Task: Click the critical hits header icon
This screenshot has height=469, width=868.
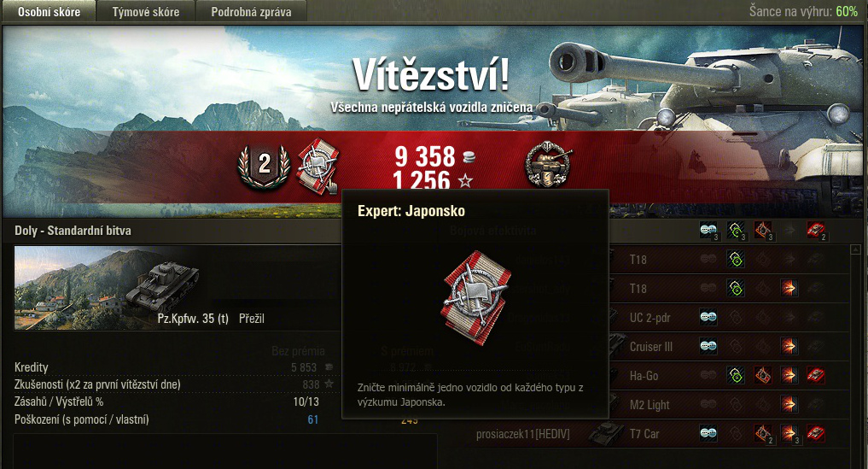Action: pos(763,230)
